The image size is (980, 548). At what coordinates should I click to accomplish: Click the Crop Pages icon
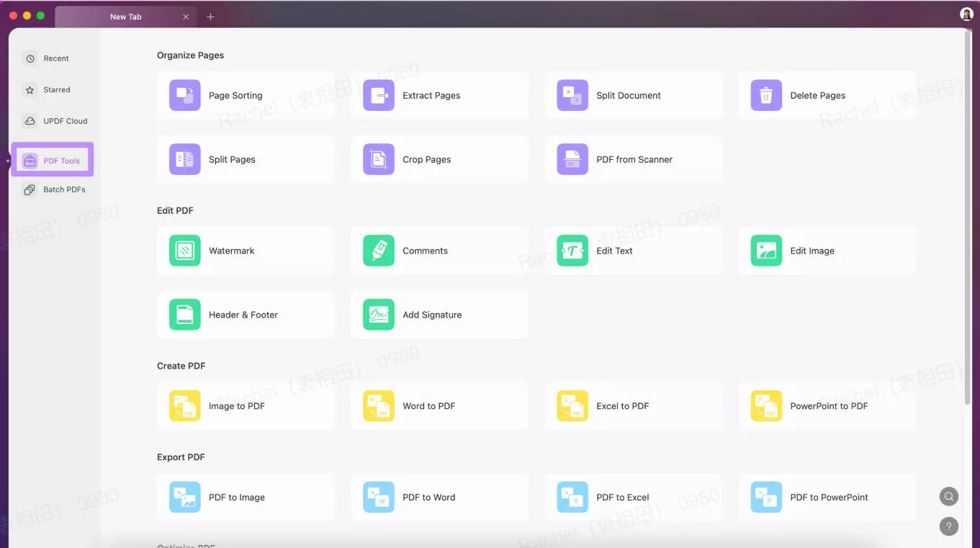click(378, 159)
